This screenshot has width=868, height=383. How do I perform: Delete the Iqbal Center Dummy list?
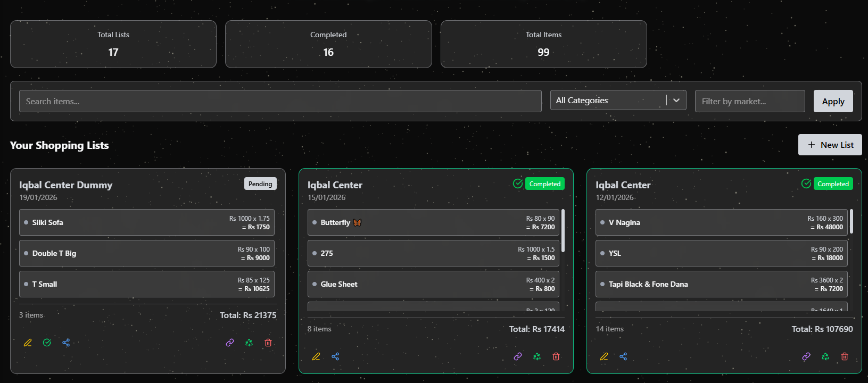point(268,343)
